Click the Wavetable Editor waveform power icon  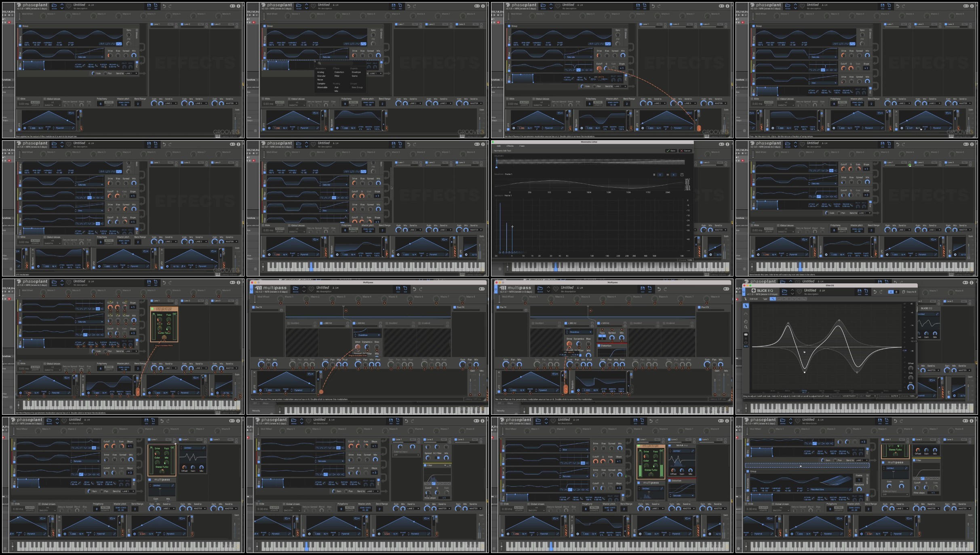click(682, 175)
